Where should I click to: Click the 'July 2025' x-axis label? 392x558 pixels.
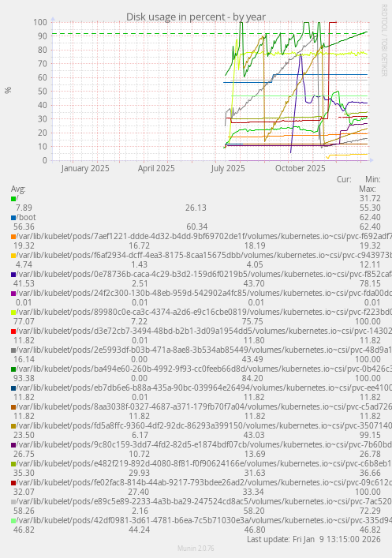coord(228,168)
